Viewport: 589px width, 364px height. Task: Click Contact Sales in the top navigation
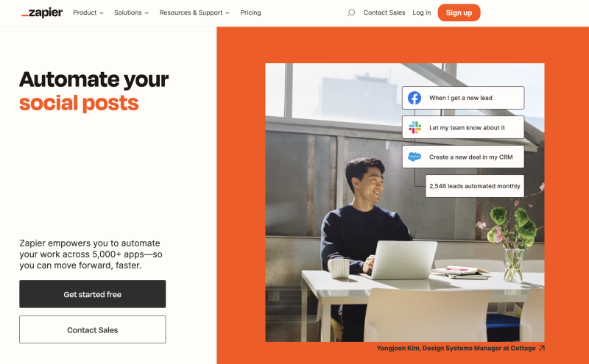[x=384, y=13]
